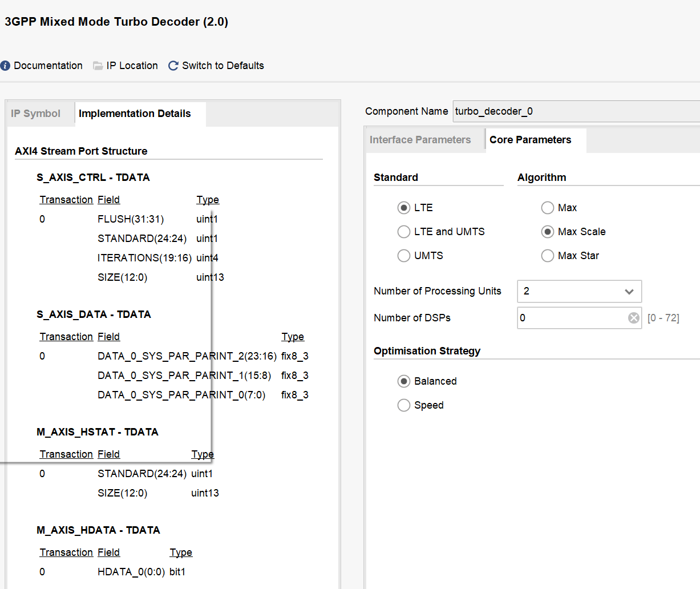This screenshot has height=589, width=700.
Task: Click DATA_0_SYS_PAR_PARINT_0(7:0) field
Action: (181, 395)
